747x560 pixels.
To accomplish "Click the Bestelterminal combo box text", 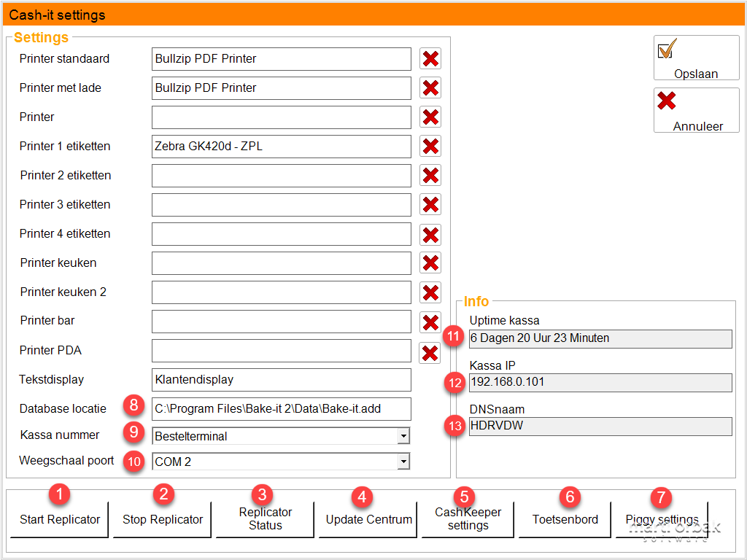I will [191, 436].
